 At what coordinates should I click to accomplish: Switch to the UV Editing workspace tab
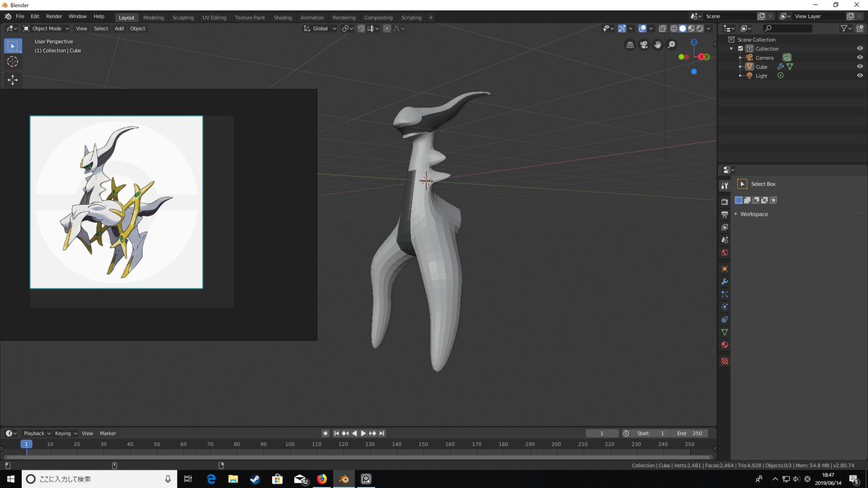(214, 17)
